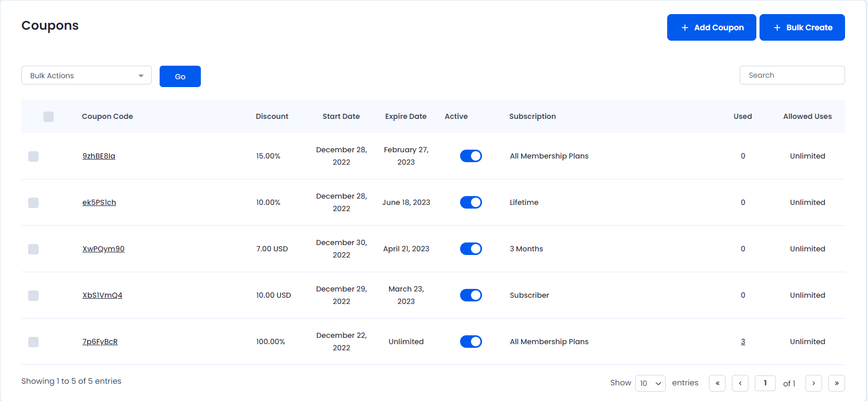
Task: Go to next page chevron icon
Action: pos(814,383)
